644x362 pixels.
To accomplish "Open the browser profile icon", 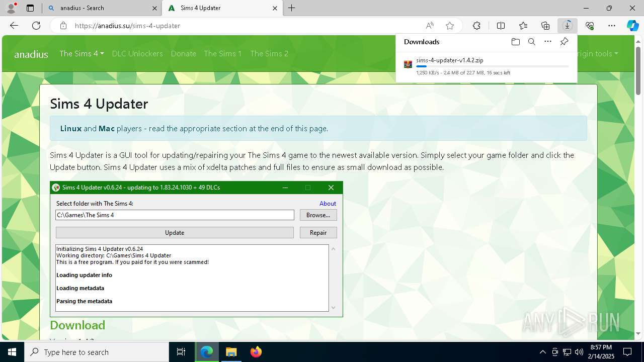I will (11, 8).
